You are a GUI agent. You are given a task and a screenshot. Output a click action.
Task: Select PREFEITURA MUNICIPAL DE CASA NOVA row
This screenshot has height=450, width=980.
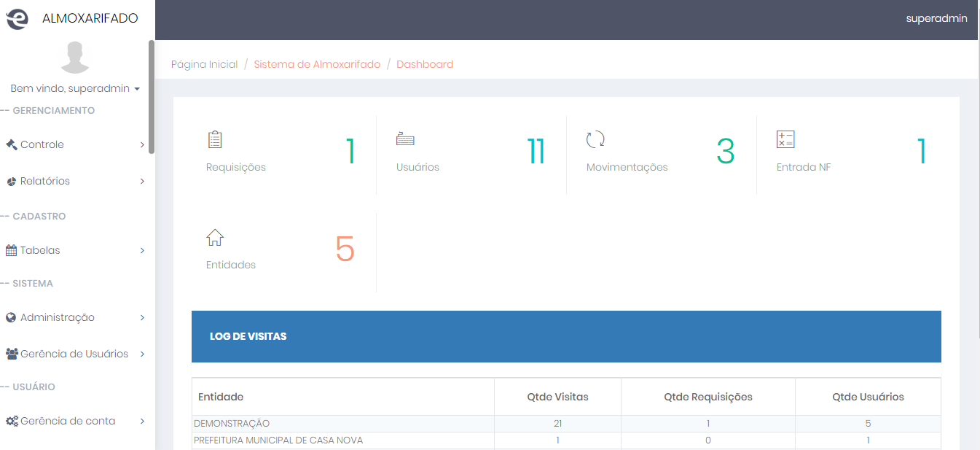(x=566, y=441)
